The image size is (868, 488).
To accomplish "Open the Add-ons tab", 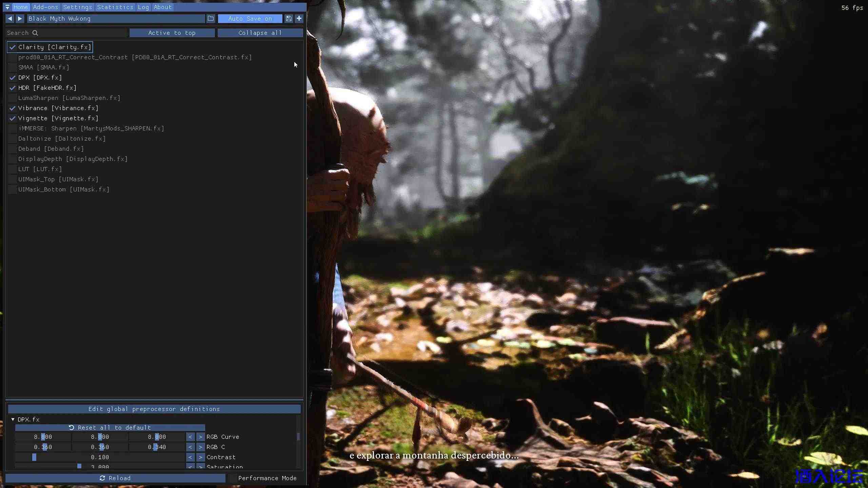I will (45, 7).
